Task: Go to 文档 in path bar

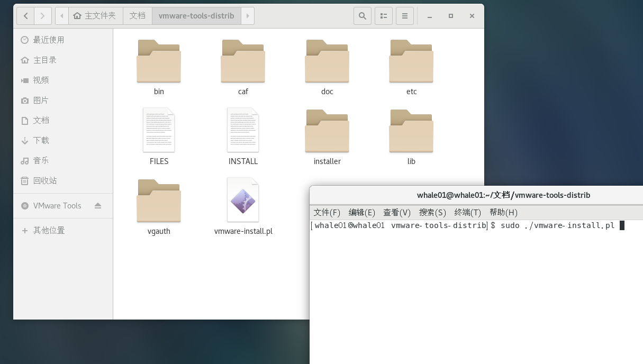Action: click(137, 16)
